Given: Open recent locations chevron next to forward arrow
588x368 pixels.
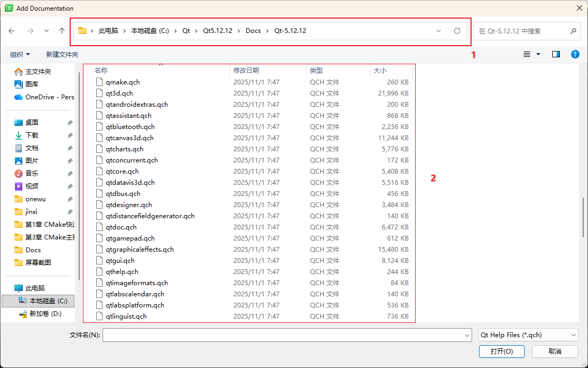Looking at the screenshot, I should coord(46,31).
